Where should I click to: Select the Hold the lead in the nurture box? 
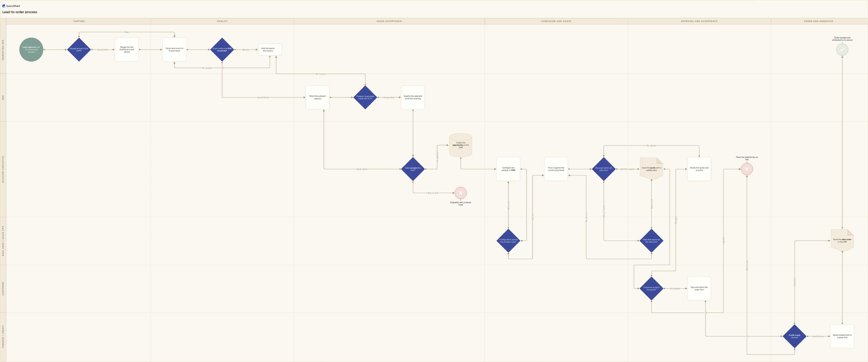pos(270,50)
